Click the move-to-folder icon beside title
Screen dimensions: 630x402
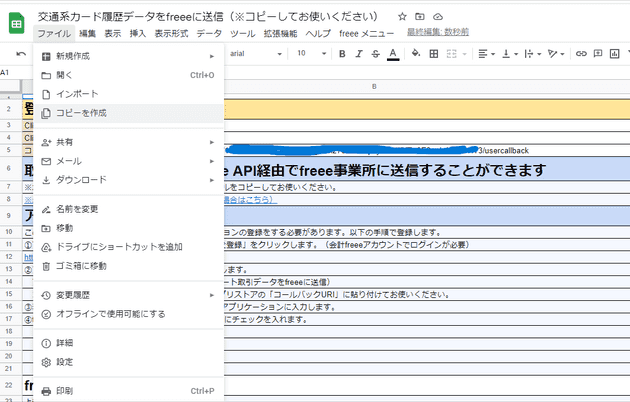click(x=419, y=16)
